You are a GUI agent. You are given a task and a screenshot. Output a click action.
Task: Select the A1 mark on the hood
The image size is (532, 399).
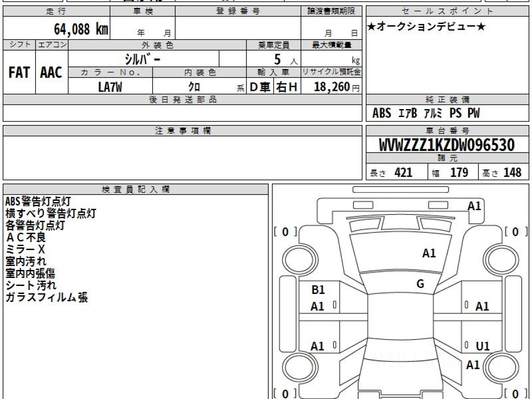coord(429,253)
